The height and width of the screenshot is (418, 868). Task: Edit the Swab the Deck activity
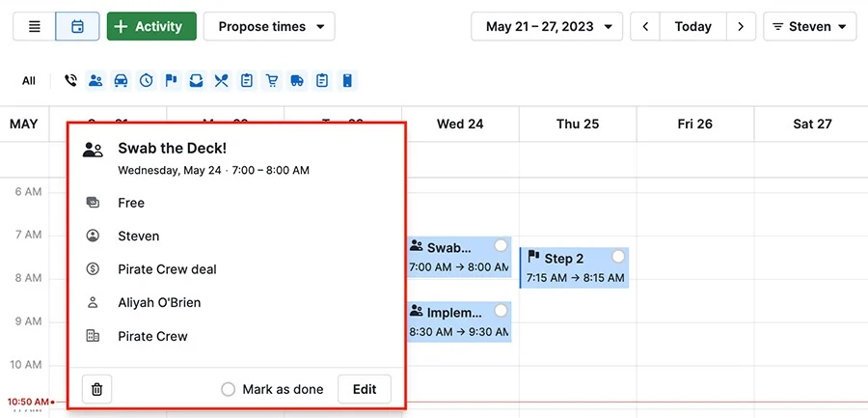(365, 389)
